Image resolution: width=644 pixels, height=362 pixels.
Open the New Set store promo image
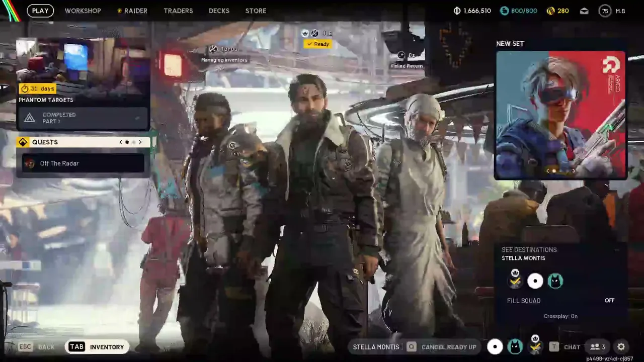coord(560,115)
